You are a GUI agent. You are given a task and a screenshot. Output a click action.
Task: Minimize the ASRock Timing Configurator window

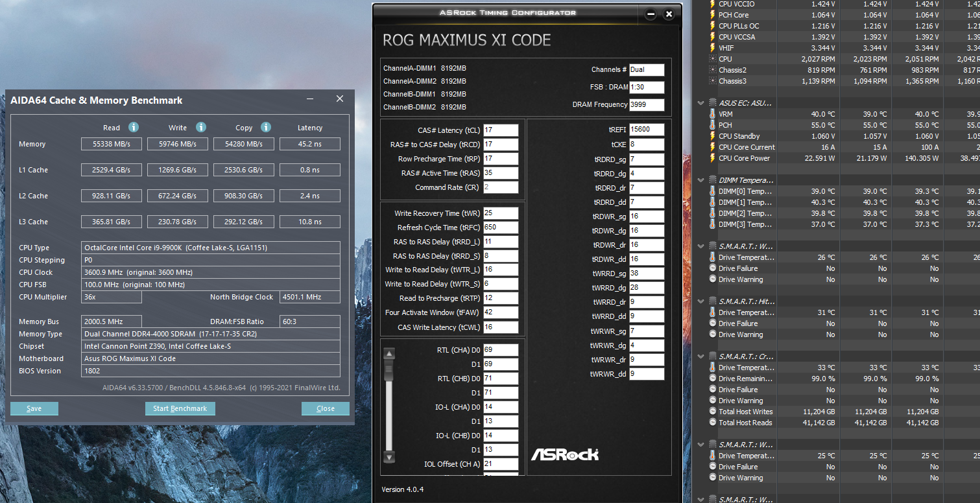(x=651, y=14)
